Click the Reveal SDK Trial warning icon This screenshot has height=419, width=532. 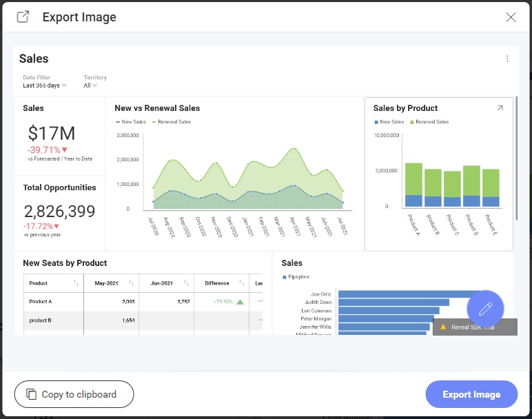pos(443,327)
